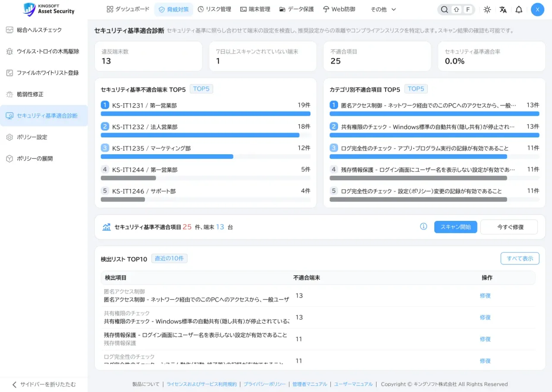The image size is (552, 392).
Task: Start a scan with スキャン開始
Action: pyautogui.click(x=455, y=227)
